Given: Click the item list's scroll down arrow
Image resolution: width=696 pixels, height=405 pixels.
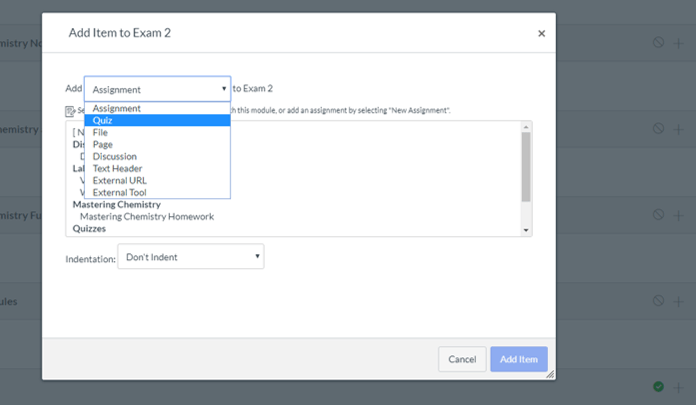Looking at the screenshot, I should tap(526, 230).
